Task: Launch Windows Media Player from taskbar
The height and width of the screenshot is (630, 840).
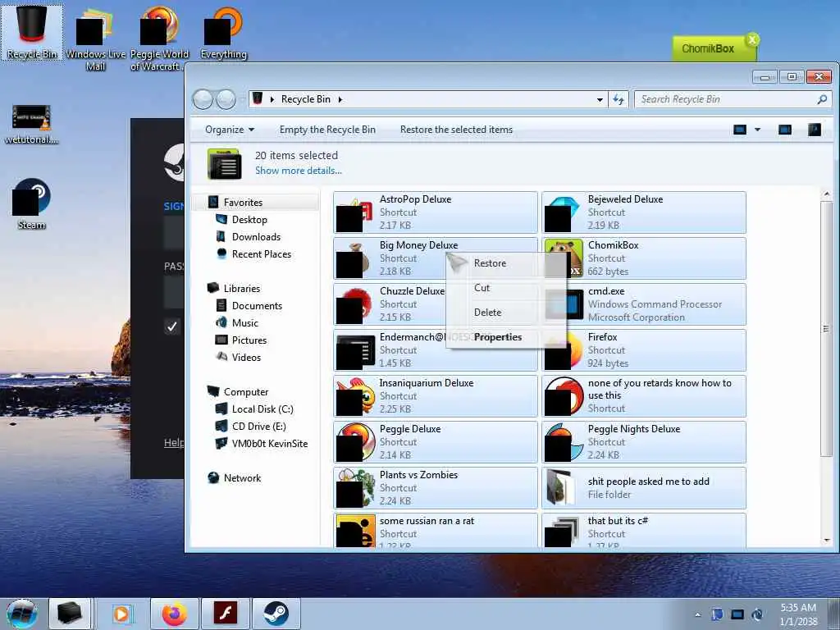Action: tap(121, 614)
